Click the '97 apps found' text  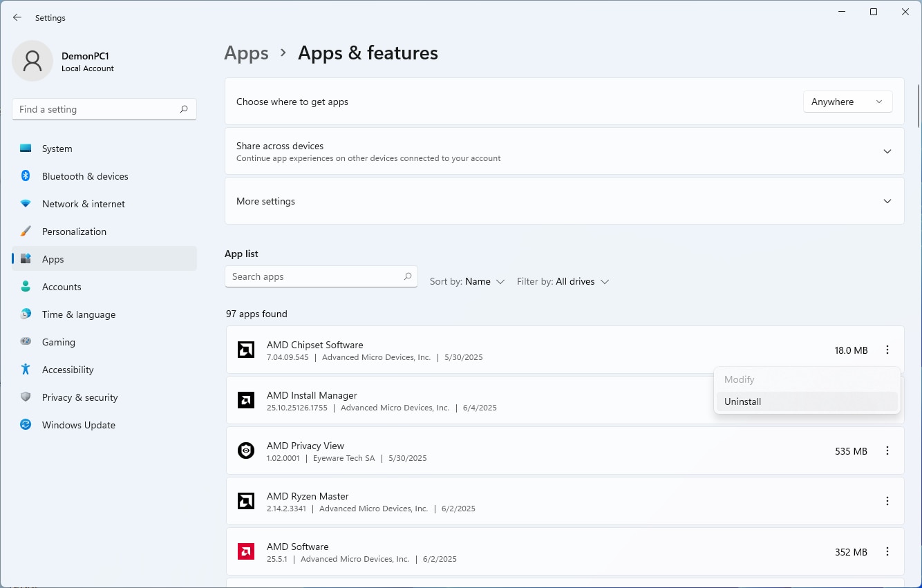click(256, 314)
